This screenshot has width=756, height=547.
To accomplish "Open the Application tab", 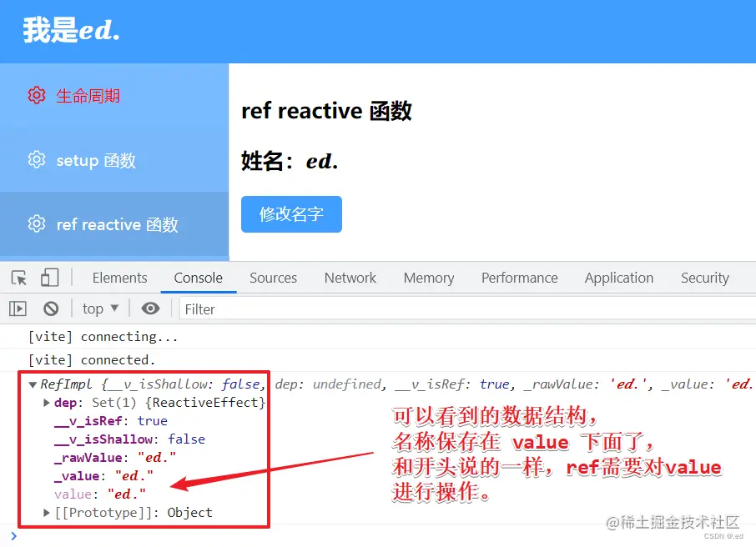I will [619, 278].
